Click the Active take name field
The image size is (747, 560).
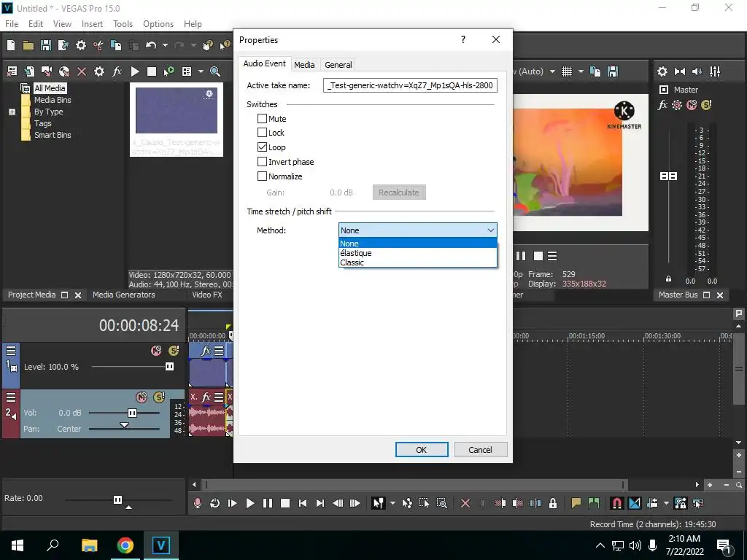tap(410, 85)
